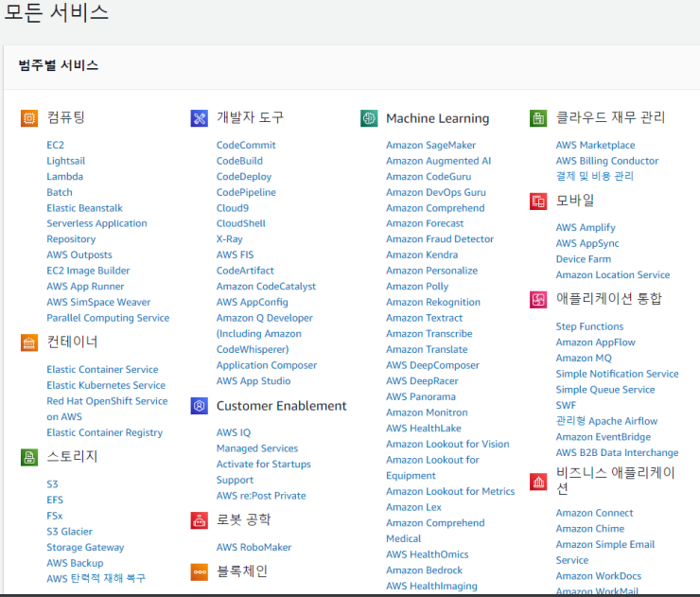The image size is (700, 597).
Task: Open 결제 및 비용 관리
Action: coord(595,176)
